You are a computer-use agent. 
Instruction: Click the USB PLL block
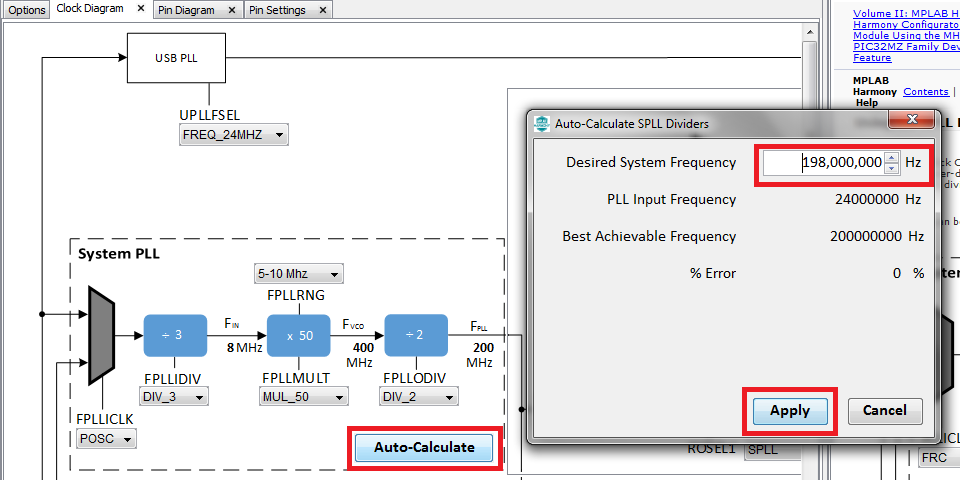click(x=175, y=58)
